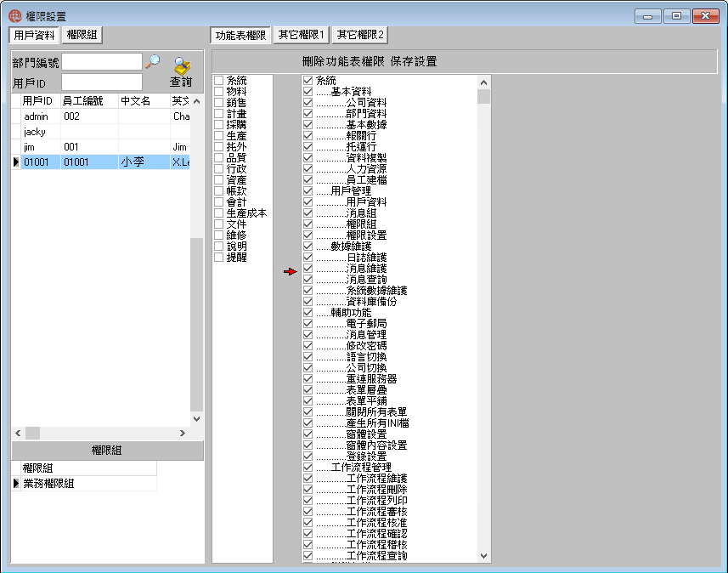
Task: Select the admin user row
Action: tap(100, 116)
